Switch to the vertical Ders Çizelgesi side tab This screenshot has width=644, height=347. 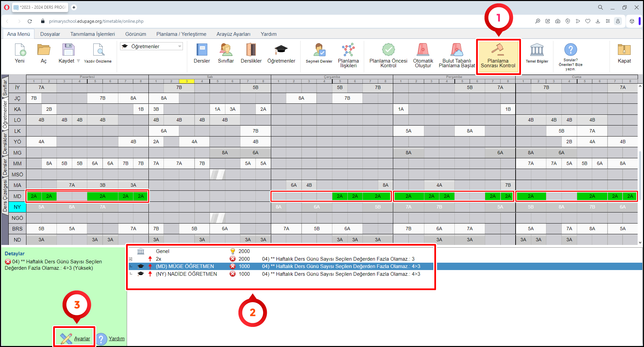[5, 196]
